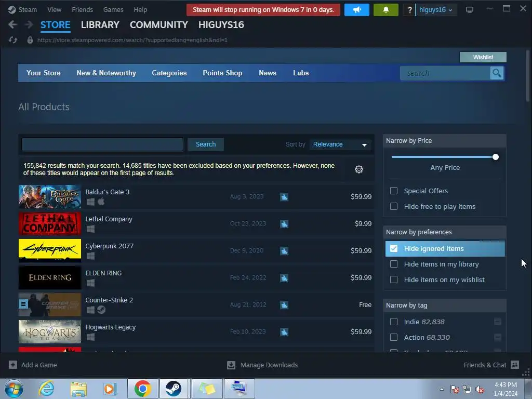Click the plus icon next to Add a Game
This screenshot has width=532, height=399.
point(13,365)
